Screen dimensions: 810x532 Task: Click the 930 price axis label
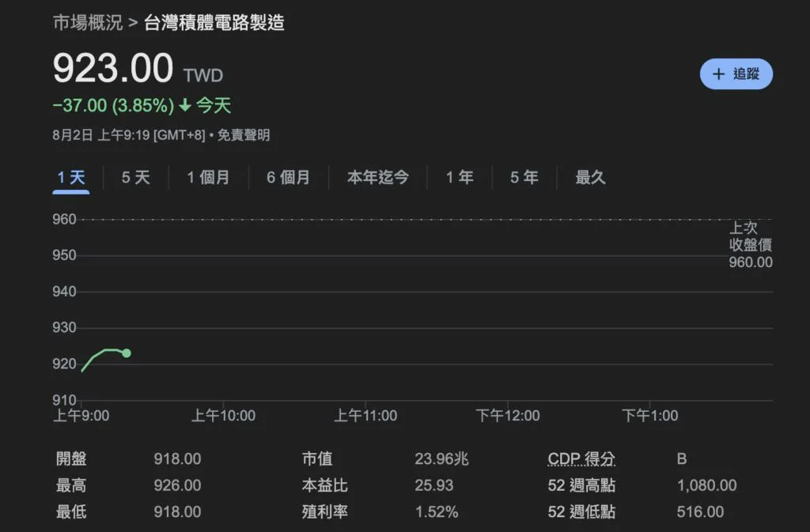64,328
